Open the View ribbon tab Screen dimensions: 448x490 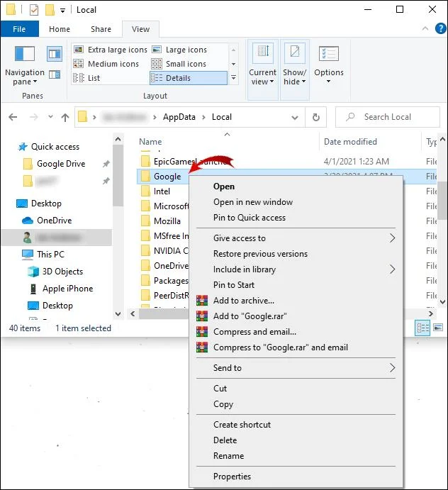140,29
